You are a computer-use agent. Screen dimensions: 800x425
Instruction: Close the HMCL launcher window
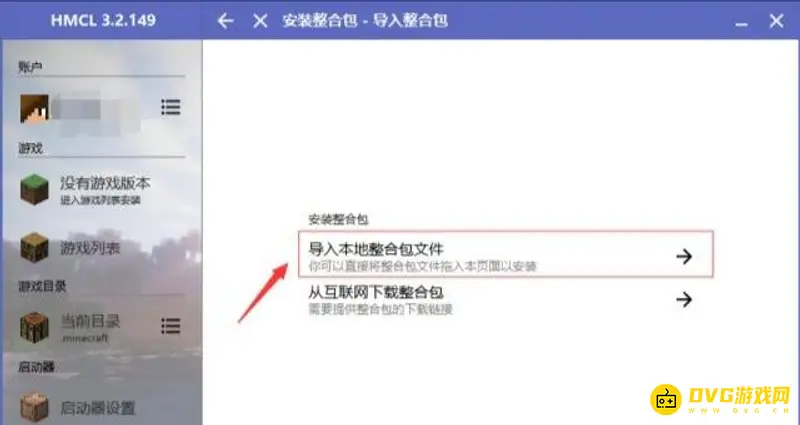pyautogui.click(x=777, y=21)
